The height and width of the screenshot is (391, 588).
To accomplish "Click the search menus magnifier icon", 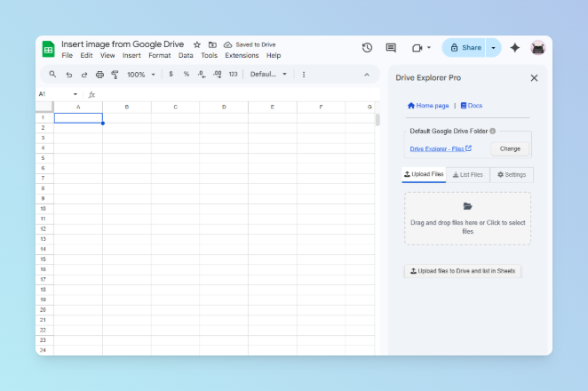I will 52,75.
